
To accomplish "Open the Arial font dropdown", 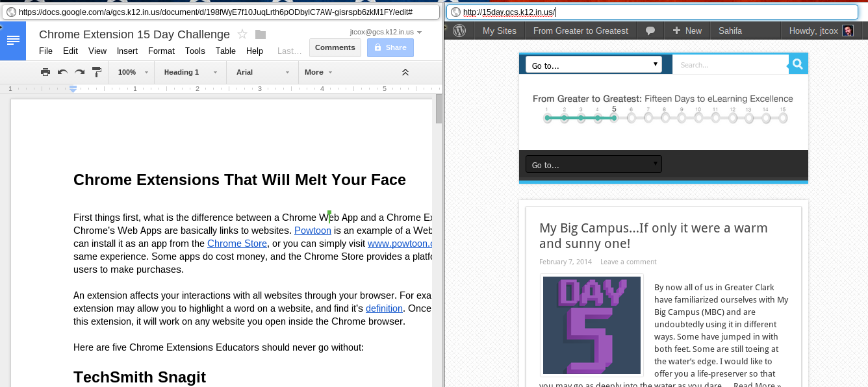I will pos(262,72).
